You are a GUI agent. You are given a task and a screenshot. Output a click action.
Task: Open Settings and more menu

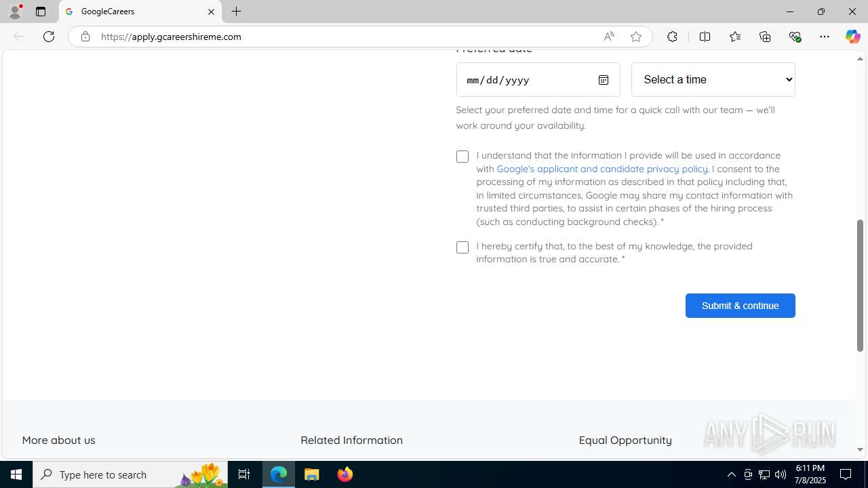(825, 37)
